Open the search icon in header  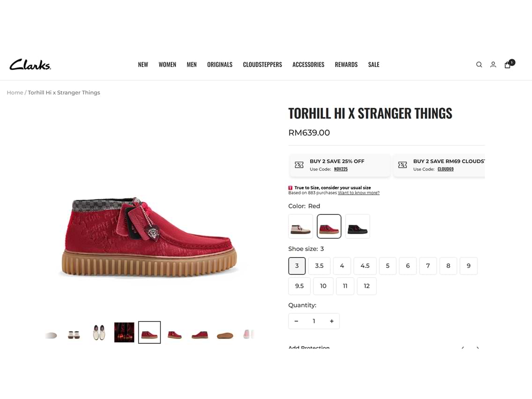pos(479,65)
